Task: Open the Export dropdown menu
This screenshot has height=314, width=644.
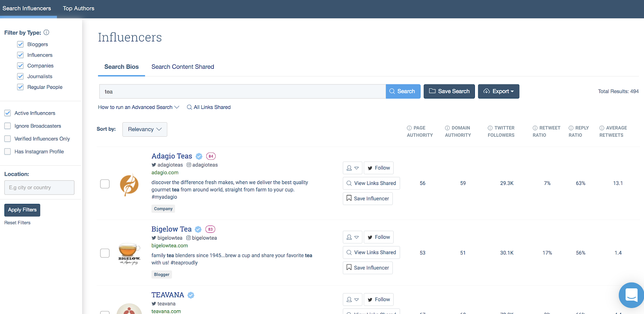Action: pyautogui.click(x=499, y=91)
